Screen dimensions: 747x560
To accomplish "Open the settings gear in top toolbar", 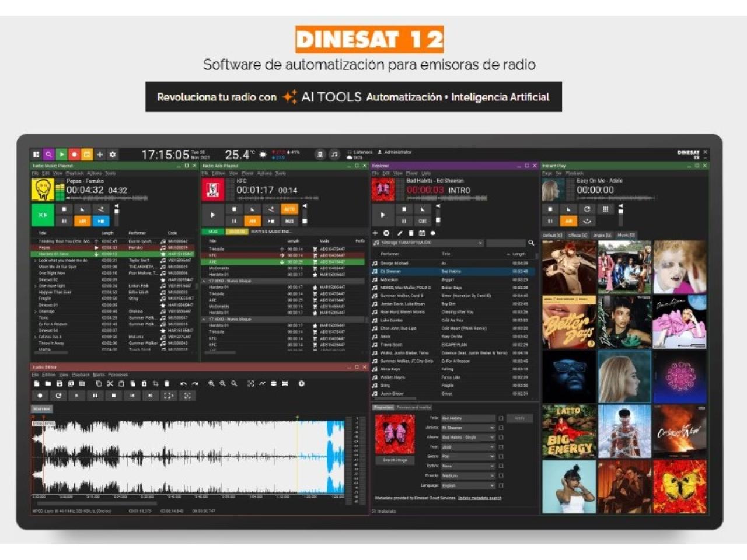I will point(113,155).
